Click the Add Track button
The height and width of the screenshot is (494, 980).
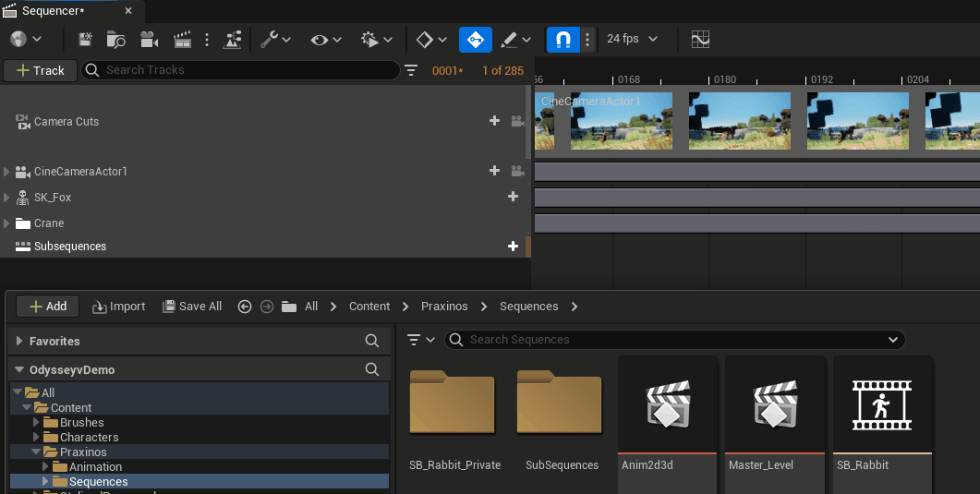pos(40,70)
